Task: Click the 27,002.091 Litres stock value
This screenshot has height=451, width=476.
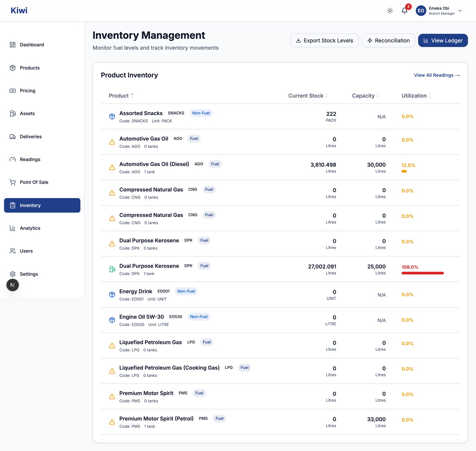Action: pos(322,269)
